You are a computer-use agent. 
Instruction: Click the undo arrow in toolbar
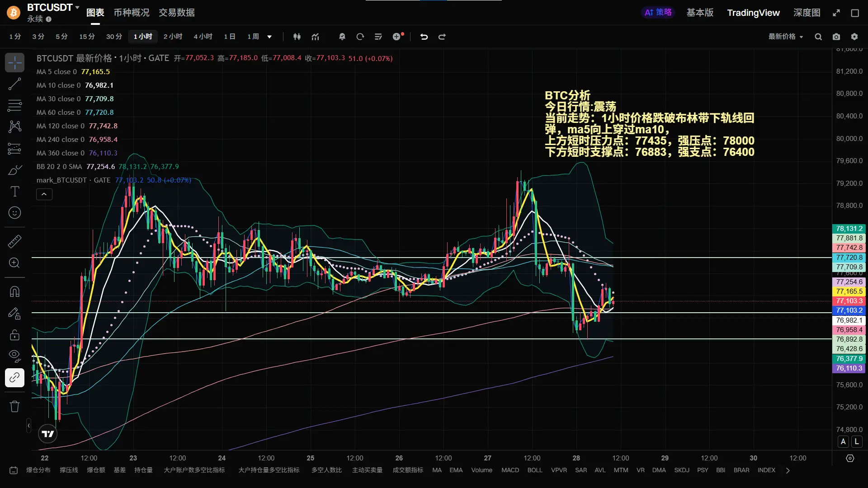(424, 37)
